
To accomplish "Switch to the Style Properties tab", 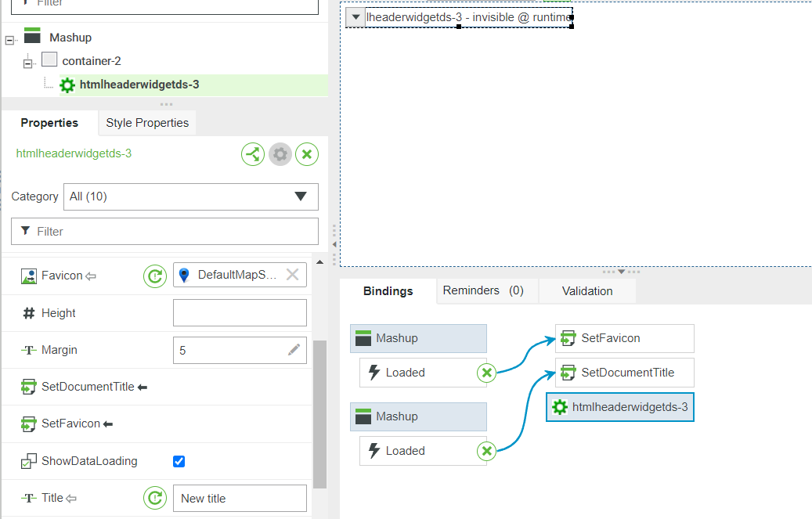I will pos(147,123).
